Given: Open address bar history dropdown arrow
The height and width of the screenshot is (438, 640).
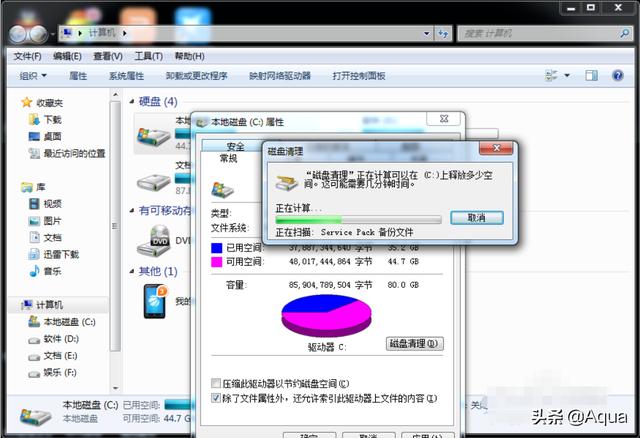Looking at the screenshot, I should [x=427, y=33].
